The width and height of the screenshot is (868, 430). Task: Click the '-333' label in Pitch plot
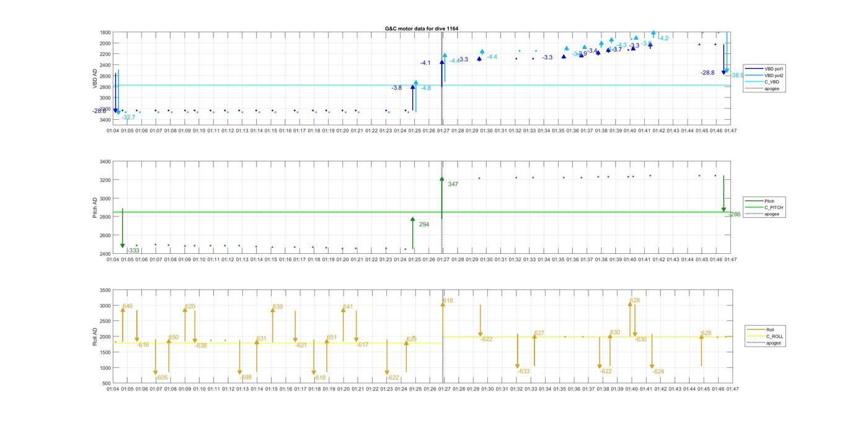[133, 251]
